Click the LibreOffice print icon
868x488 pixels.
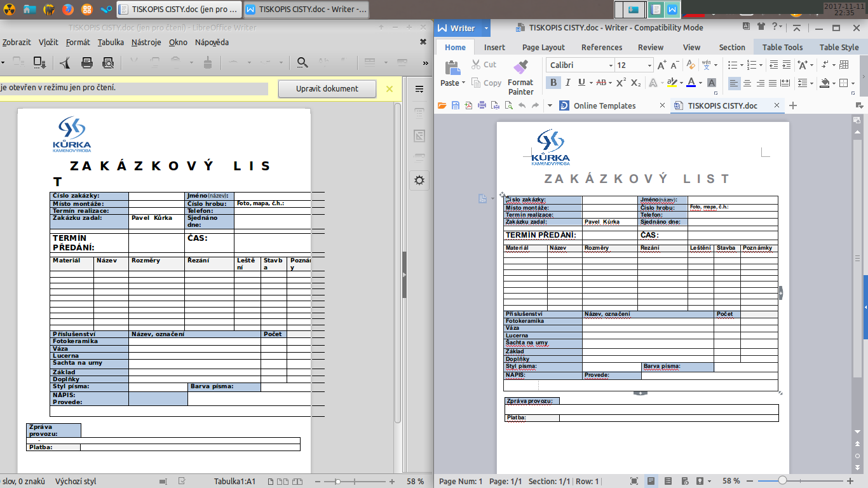[x=88, y=62]
